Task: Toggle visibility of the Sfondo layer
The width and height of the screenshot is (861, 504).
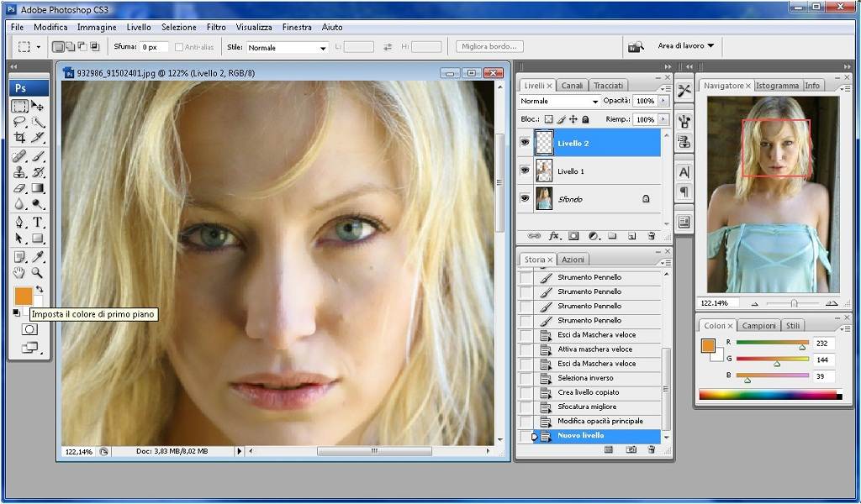Action: [526, 199]
